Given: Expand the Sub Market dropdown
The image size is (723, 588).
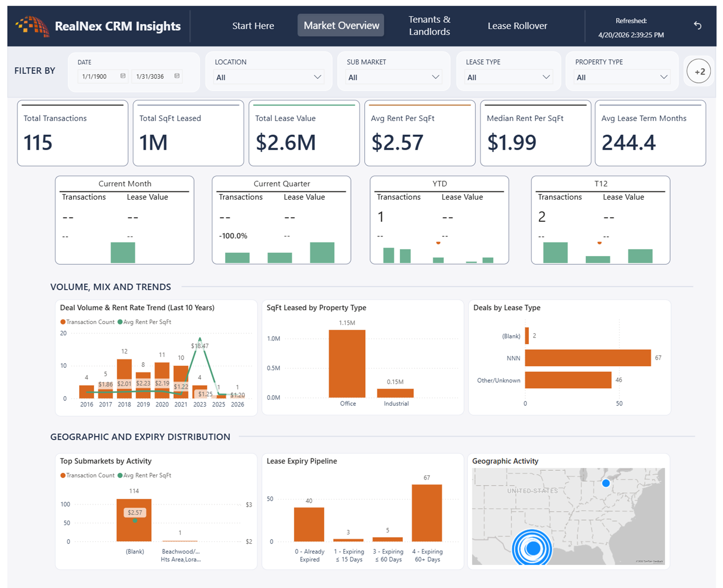Looking at the screenshot, I should coord(394,77).
